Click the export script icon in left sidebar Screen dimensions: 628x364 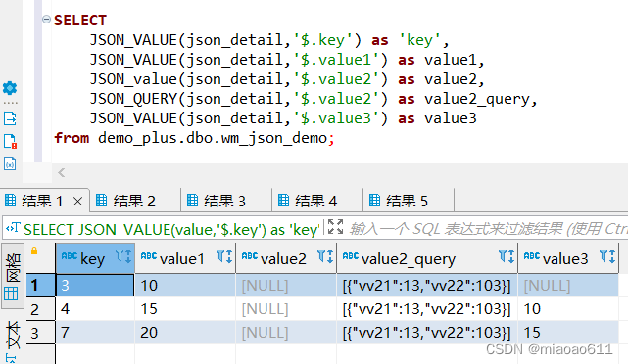[10, 118]
